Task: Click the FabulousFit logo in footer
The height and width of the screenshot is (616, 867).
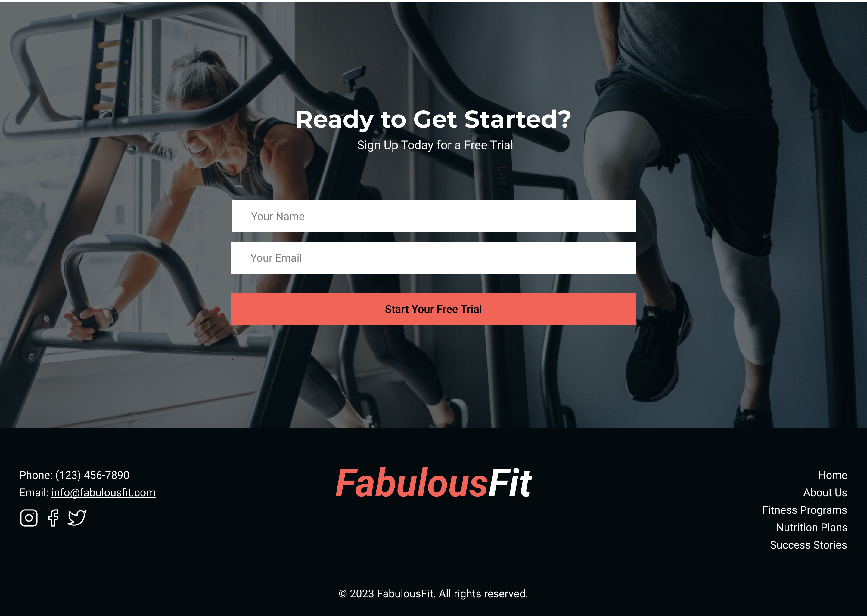Action: [433, 483]
